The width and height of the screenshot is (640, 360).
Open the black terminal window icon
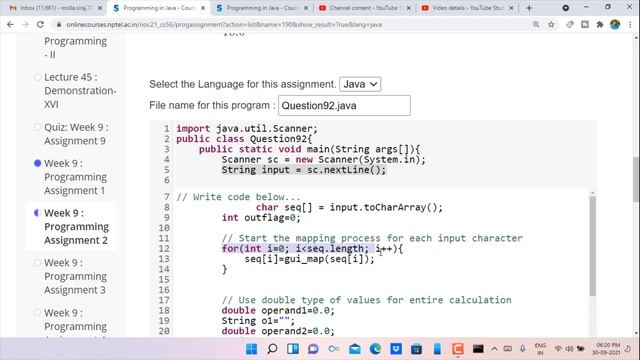pyautogui.click(x=478, y=349)
